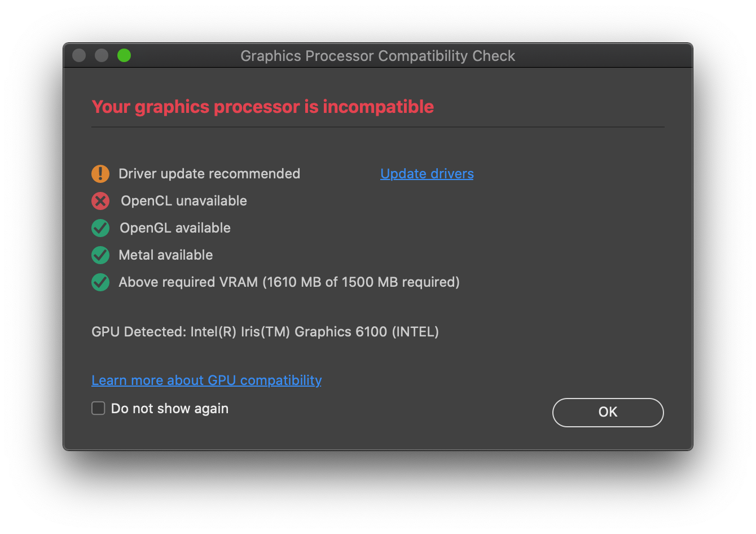Click the red X beside OpenCL unavailable
Image resolution: width=756 pixels, height=534 pixels.
[x=100, y=201]
